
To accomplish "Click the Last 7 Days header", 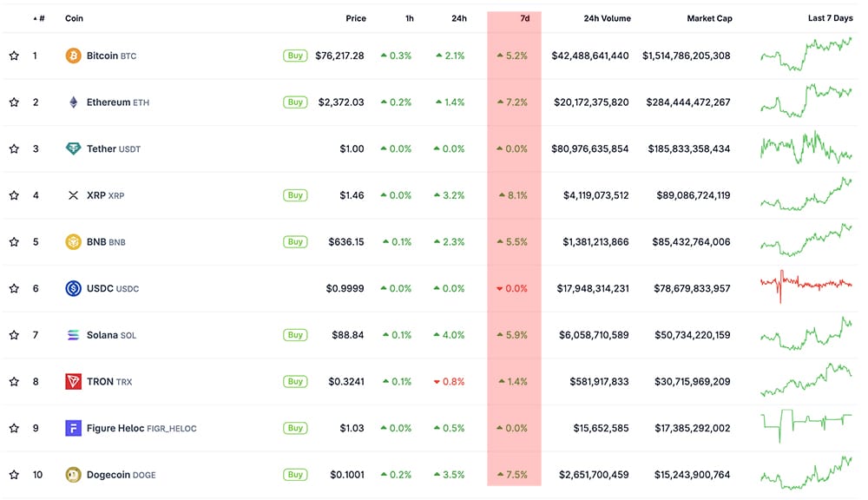I will pyautogui.click(x=831, y=18).
